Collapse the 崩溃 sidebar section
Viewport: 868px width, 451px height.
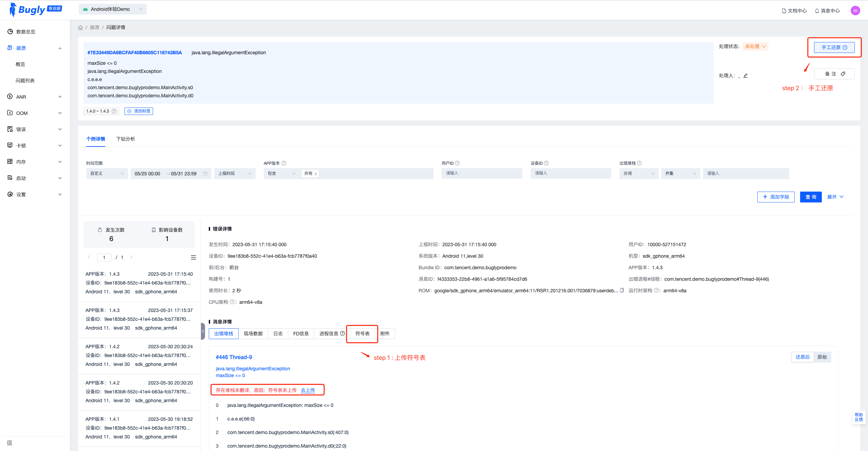point(60,48)
